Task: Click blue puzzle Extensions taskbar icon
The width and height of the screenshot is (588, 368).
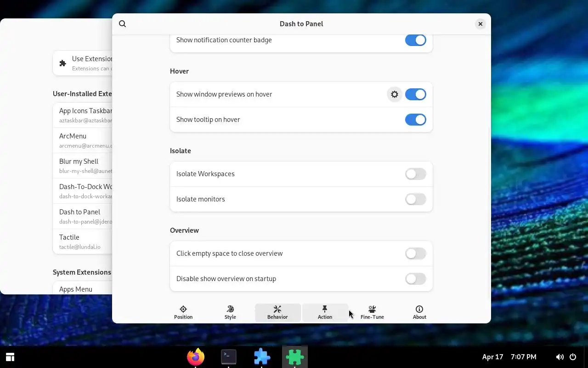Action: point(262,356)
